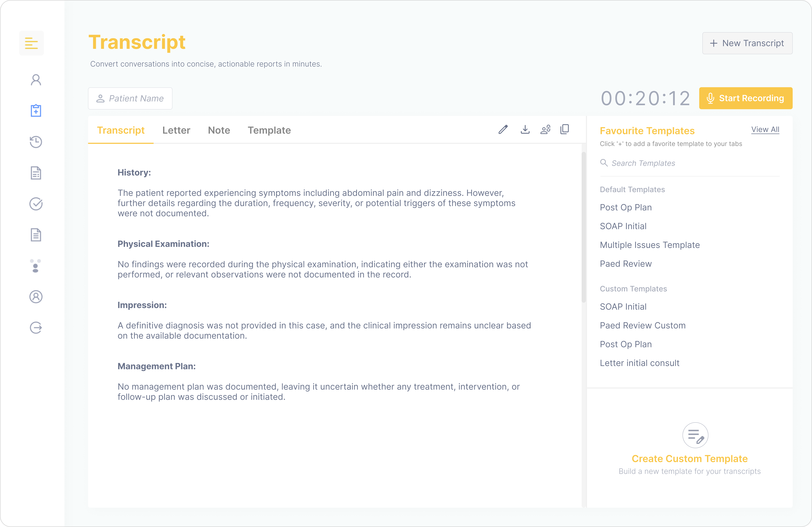
Task: Open the Note tab
Action: 219,130
